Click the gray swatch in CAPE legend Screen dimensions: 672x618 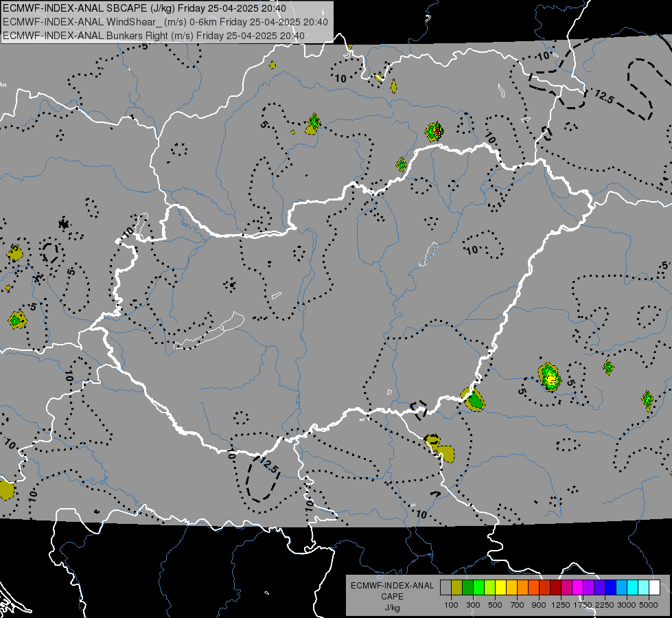(445, 588)
